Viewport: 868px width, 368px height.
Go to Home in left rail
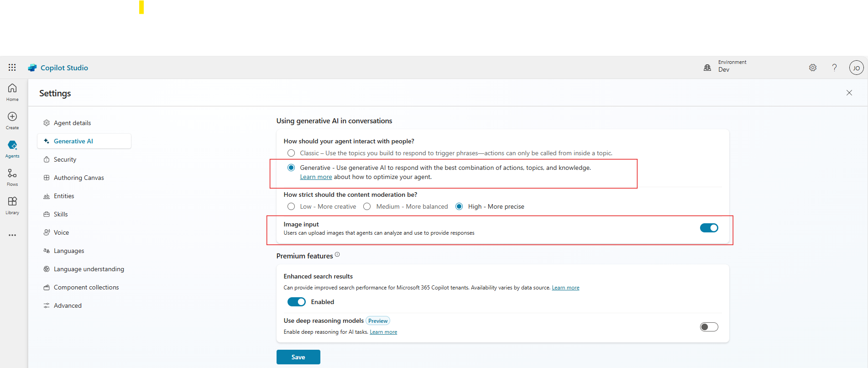pyautogui.click(x=12, y=92)
